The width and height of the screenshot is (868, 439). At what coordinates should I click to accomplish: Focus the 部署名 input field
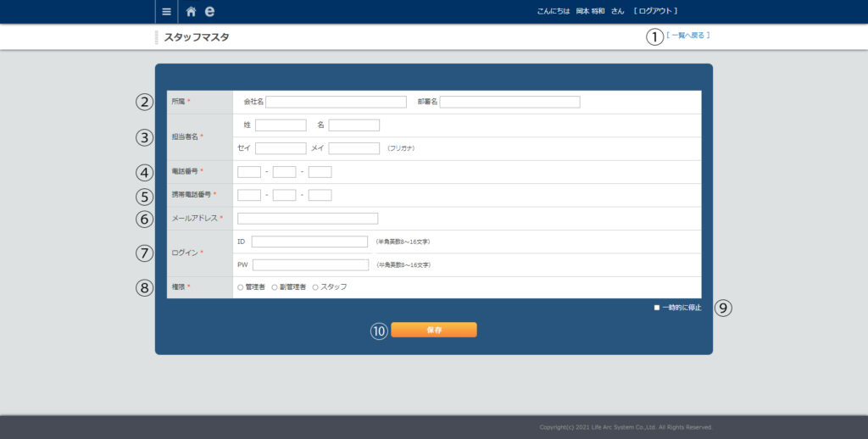(509, 102)
